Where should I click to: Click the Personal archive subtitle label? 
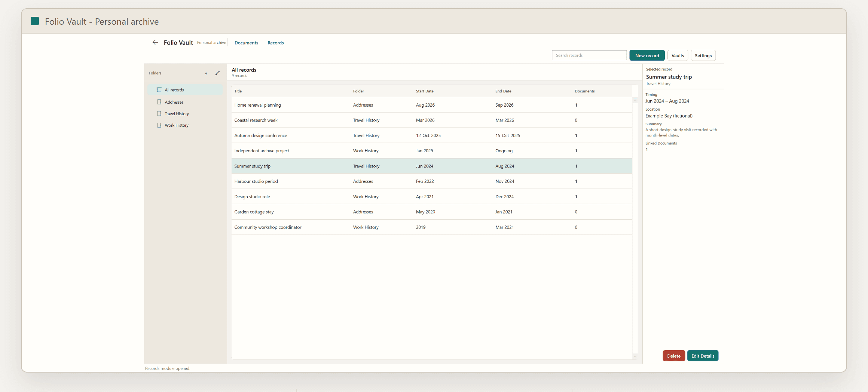click(211, 43)
